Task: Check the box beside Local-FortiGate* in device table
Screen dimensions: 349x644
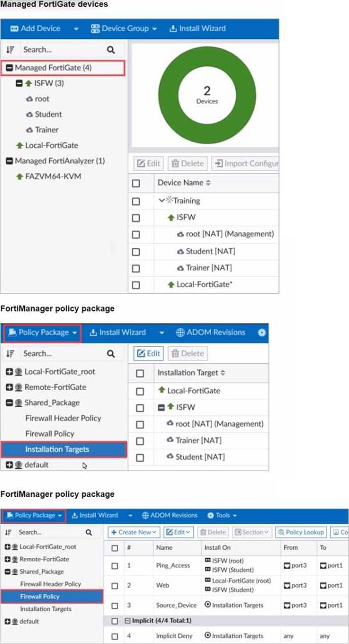Action: (135, 285)
